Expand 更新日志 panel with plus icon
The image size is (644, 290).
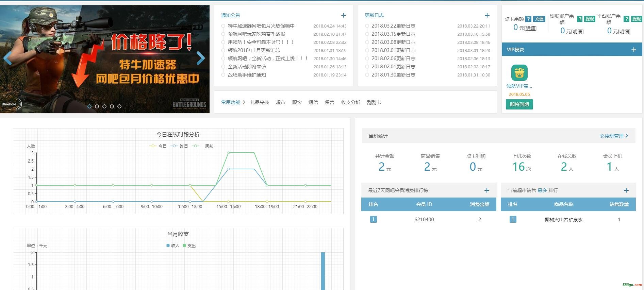487,15
